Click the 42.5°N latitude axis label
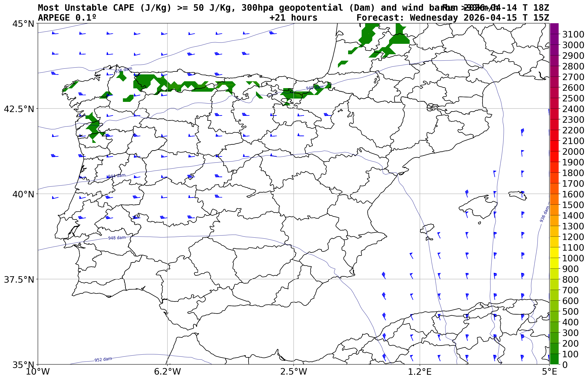Image resolution: width=588 pixels, height=380 pixels. click(19, 109)
